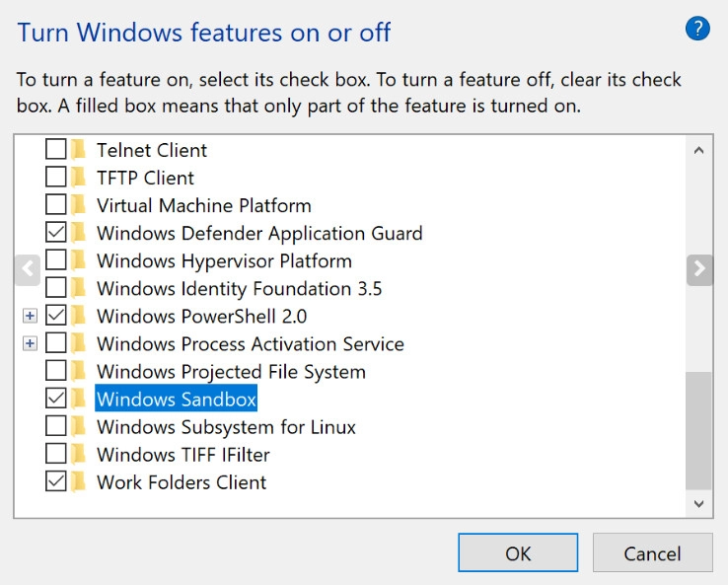Select the Windows Projected File System item
Image resolution: width=728 pixels, height=585 pixels.
231,372
